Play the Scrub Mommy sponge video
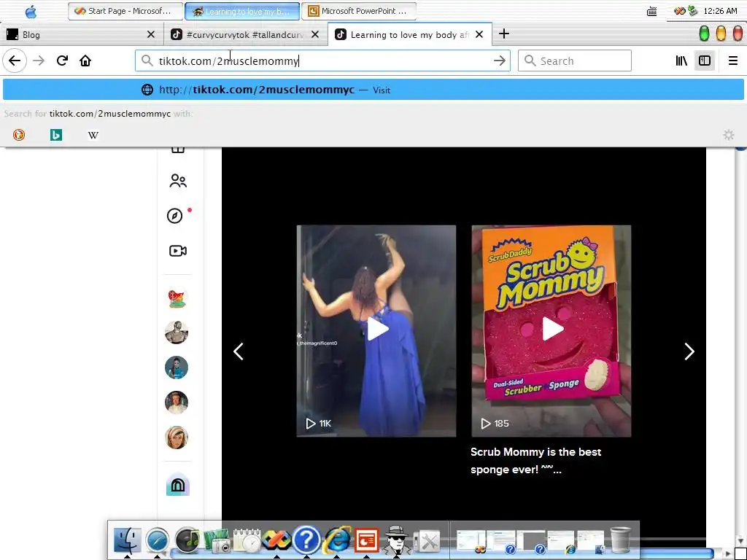Image resolution: width=747 pixels, height=560 pixels. (x=551, y=330)
